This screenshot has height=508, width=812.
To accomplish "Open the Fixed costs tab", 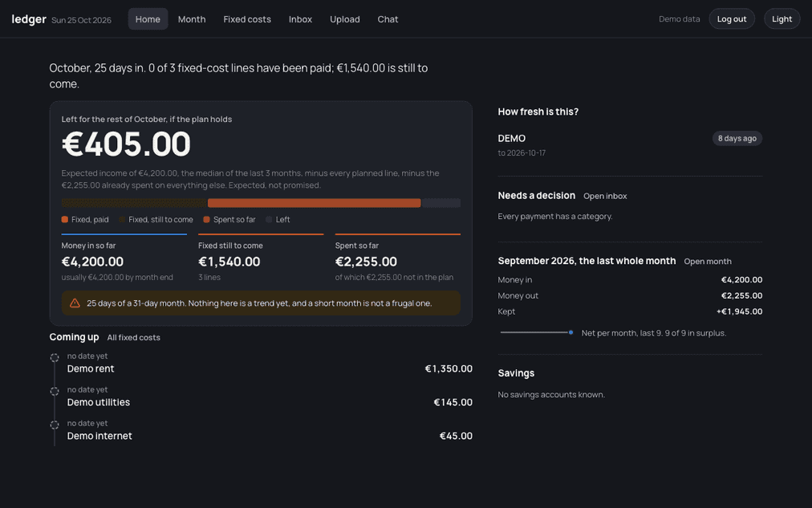I will 247,19.
